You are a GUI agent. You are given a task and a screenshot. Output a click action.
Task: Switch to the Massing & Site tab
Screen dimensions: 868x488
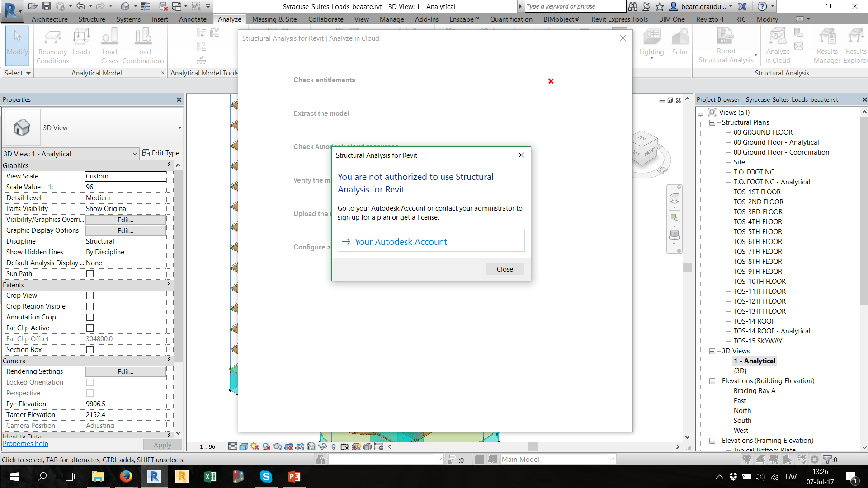(275, 19)
